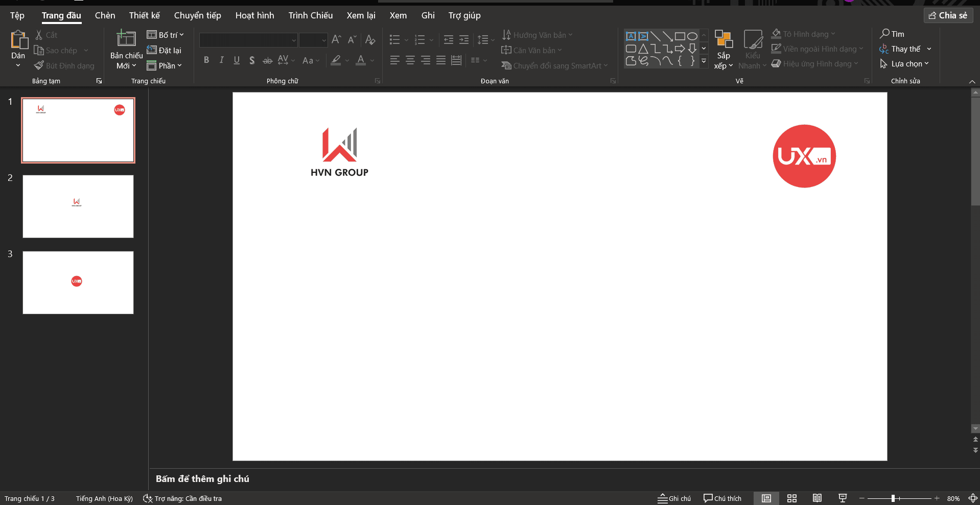Open reading view from status bar
The width and height of the screenshot is (980, 505).
pos(817,498)
